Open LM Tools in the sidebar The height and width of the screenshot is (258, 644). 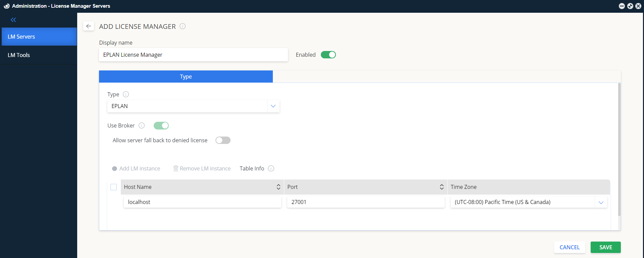coord(19,55)
